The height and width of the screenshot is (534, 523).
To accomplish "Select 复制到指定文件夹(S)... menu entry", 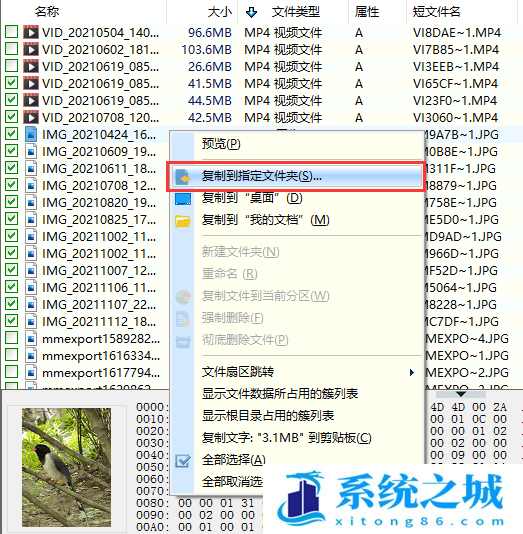I will [x=297, y=176].
